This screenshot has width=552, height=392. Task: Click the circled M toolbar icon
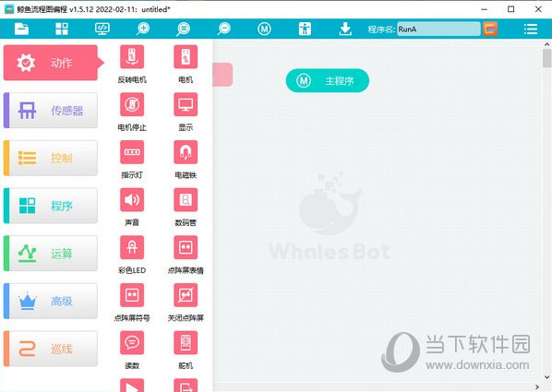pos(264,29)
